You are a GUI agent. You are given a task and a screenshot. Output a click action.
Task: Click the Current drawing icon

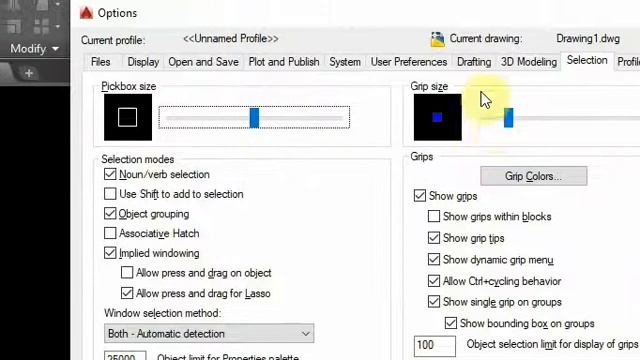(437, 39)
